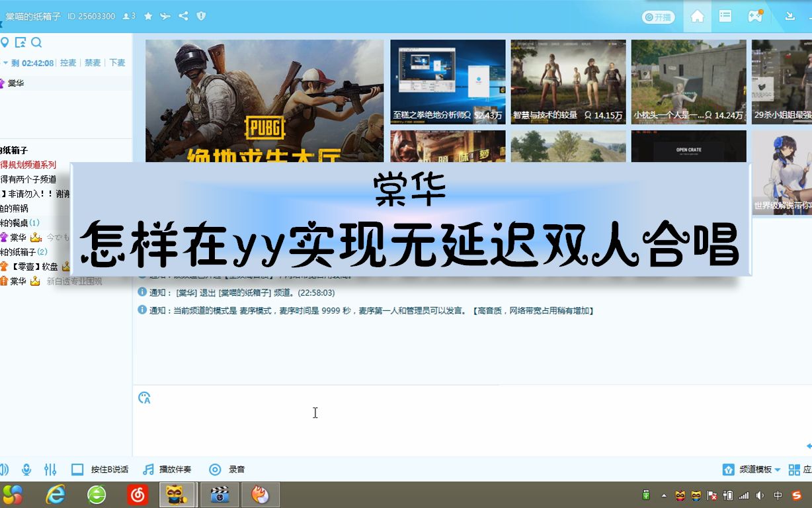Open the Windows Start button
Viewport: 812px width, 508px height.
(x=13, y=495)
